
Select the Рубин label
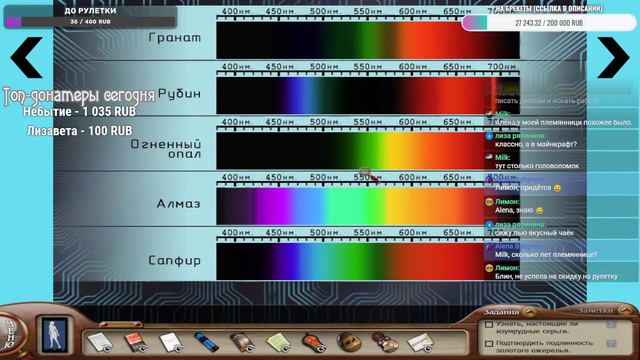click(179, 94)
